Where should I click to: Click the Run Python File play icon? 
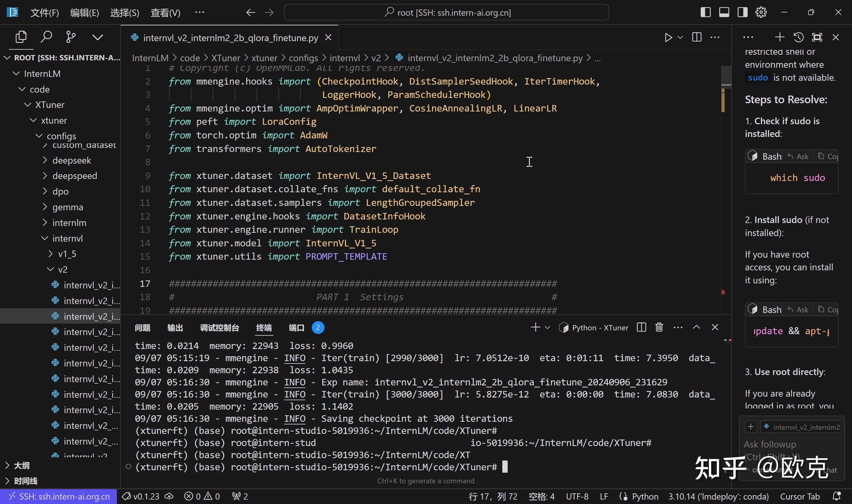point(668,37)
